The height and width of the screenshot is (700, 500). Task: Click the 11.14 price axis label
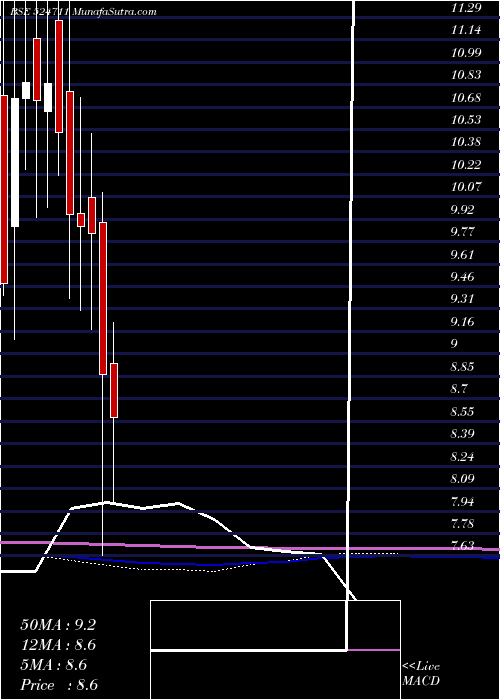(466, 30)
